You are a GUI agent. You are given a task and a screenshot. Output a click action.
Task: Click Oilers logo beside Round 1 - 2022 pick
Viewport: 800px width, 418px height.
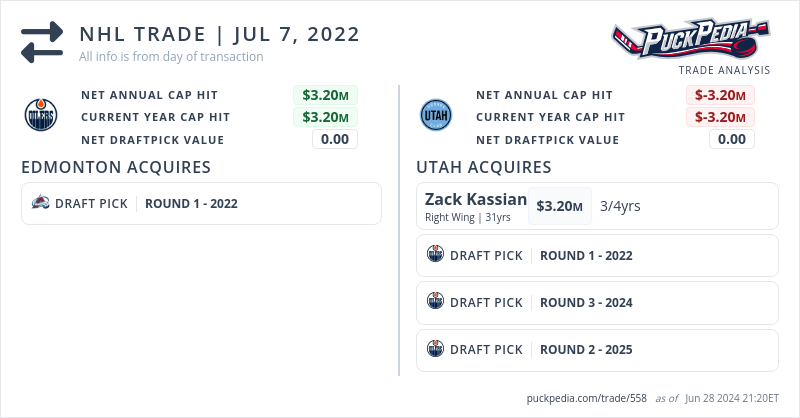pyautogui.click(x=435, y=255)
